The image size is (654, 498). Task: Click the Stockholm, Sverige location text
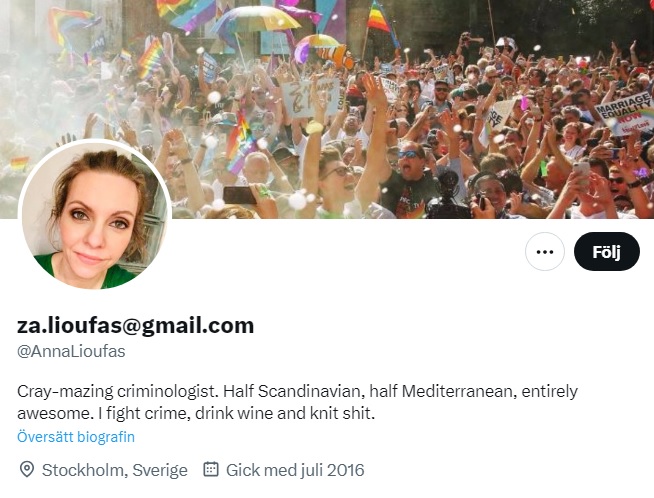coord(115,470)
